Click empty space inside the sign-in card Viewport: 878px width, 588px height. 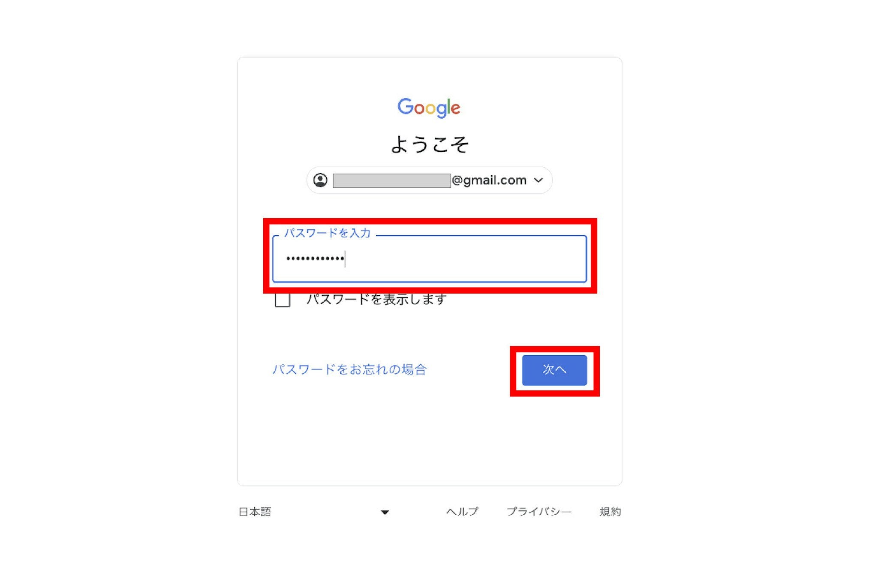coord(429,441)
